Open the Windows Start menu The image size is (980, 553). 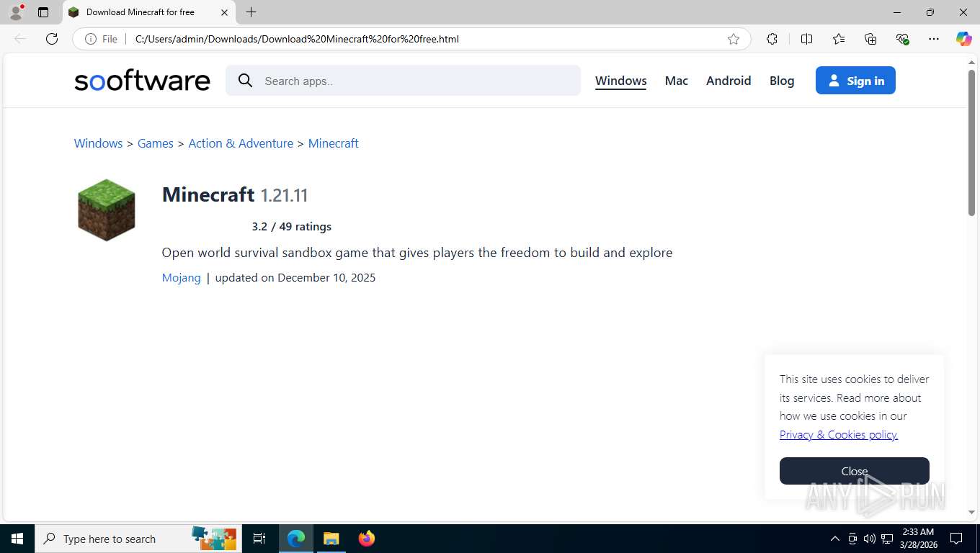click(17, 539)
